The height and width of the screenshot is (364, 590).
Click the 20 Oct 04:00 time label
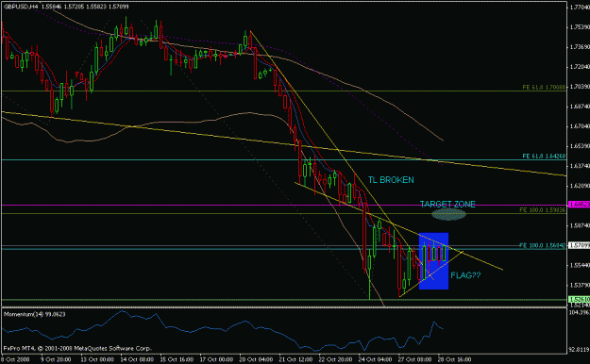[256, 359]
